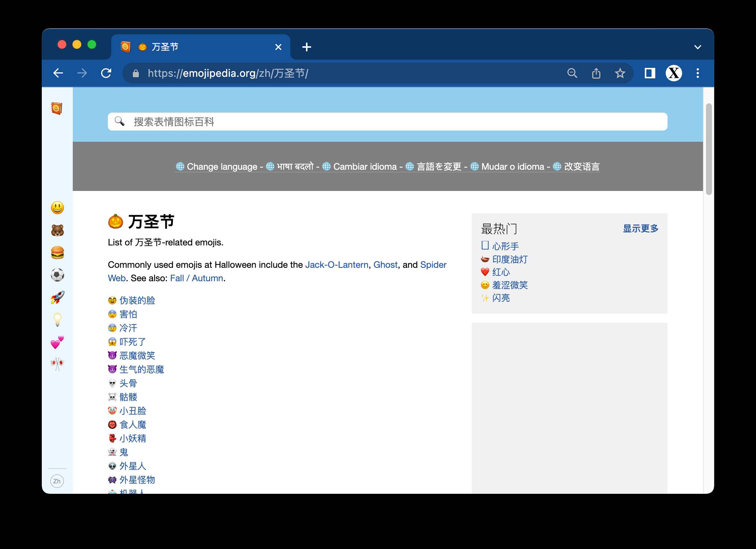The width and height of the screenshot is (756, 549).
Task: Click the Emojipedia book logo in sidebar
Action: (x=56, y=108)
